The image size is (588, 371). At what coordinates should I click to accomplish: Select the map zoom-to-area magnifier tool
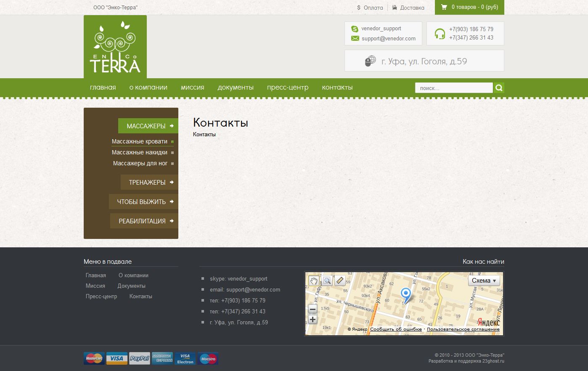pyautogui.click(x=327, y=281)
